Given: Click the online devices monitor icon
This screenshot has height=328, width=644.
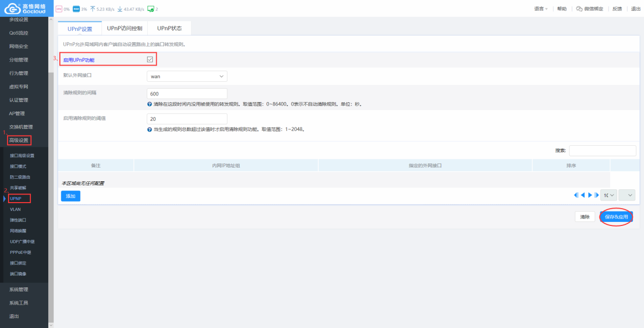Looking at the screenshot, I should [x=150, y=9].
